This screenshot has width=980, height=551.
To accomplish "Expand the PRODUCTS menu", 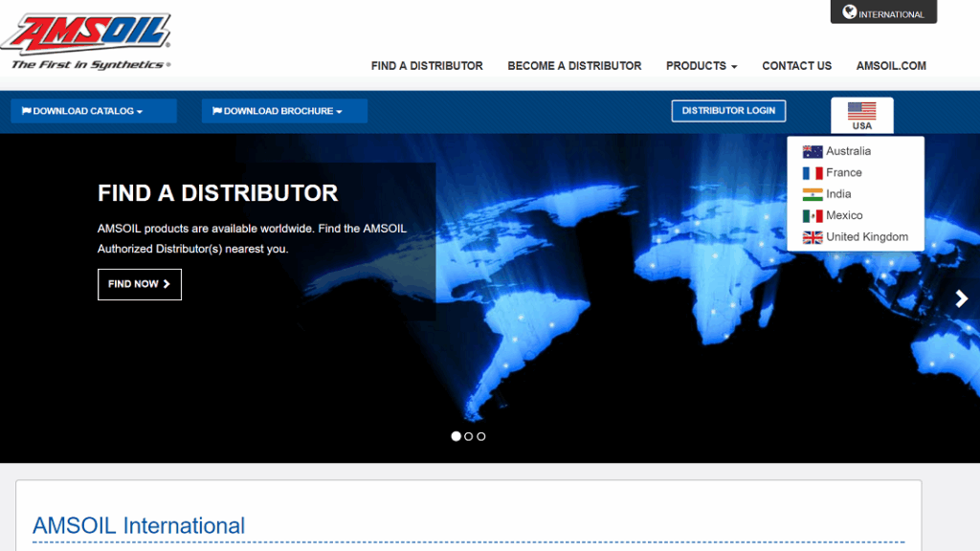I will click(701, 65).
